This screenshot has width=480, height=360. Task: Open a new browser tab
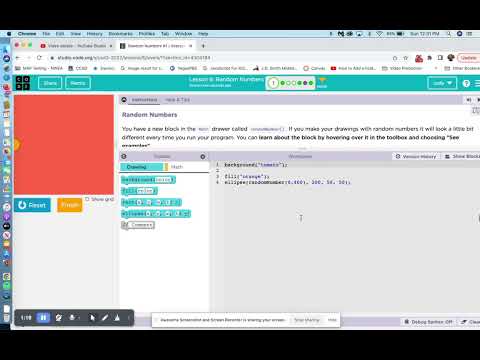(203, 46)
